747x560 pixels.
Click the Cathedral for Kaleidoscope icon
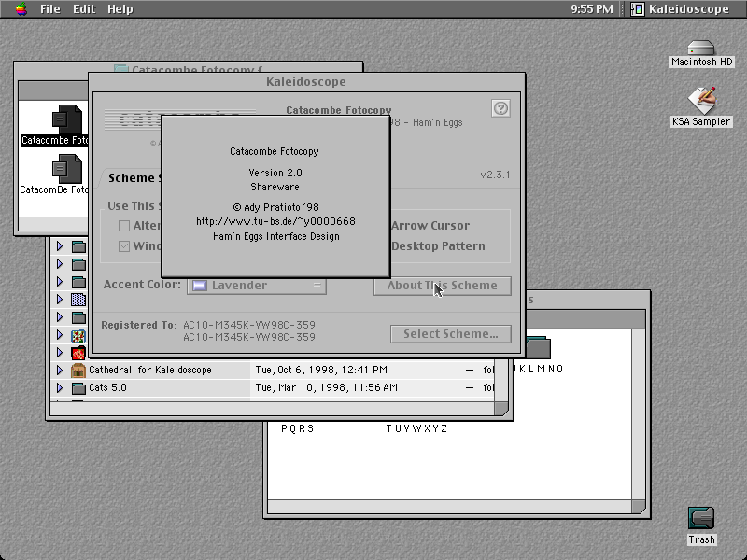pos(78,370)
